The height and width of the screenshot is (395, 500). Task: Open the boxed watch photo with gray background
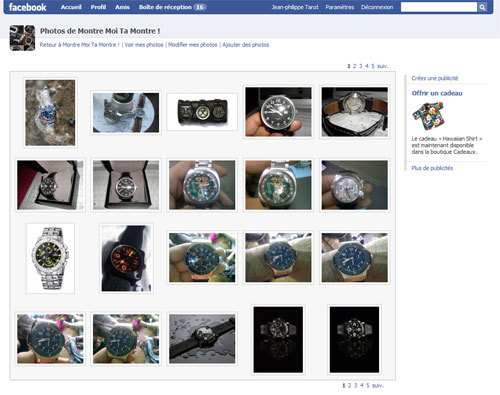point(126,185)
